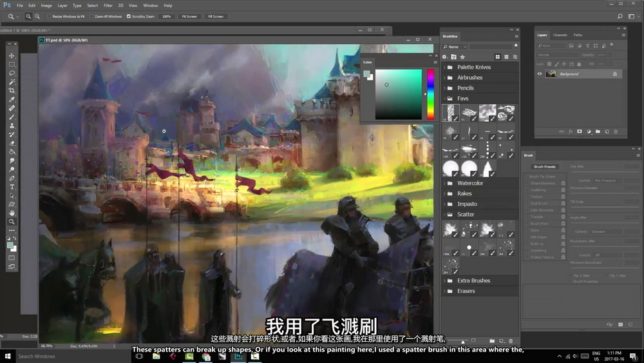Select the Hand tool
Image resolution: width=644 pixels, height=363 pixels.
pyautogui.click(x=12, y=213)
